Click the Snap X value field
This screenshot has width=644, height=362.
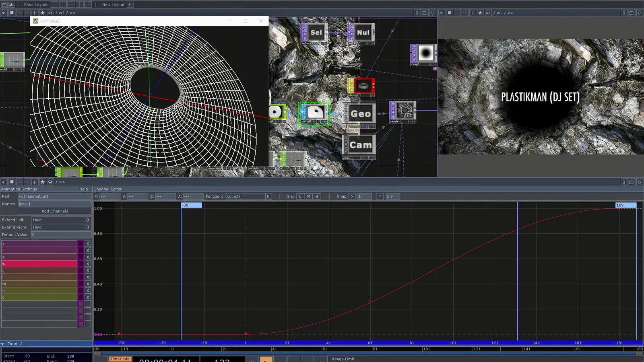pos(364,196)
